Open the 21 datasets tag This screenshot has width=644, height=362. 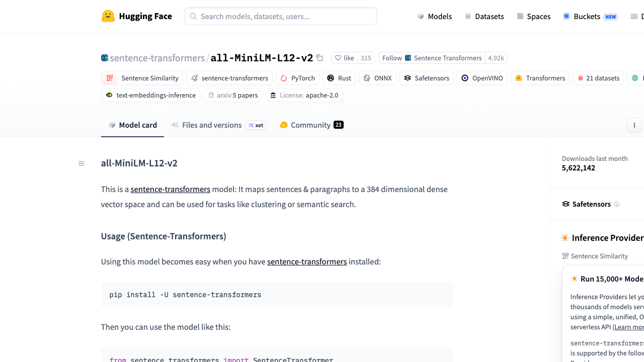tap(598, 78)
